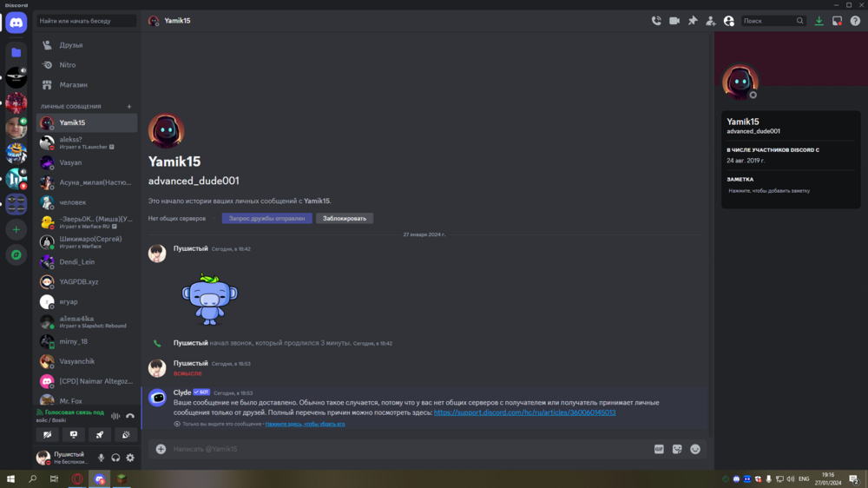Start an activity rocket icon
The width and height of the screenshot is (868, 488).
click(100, 435)
